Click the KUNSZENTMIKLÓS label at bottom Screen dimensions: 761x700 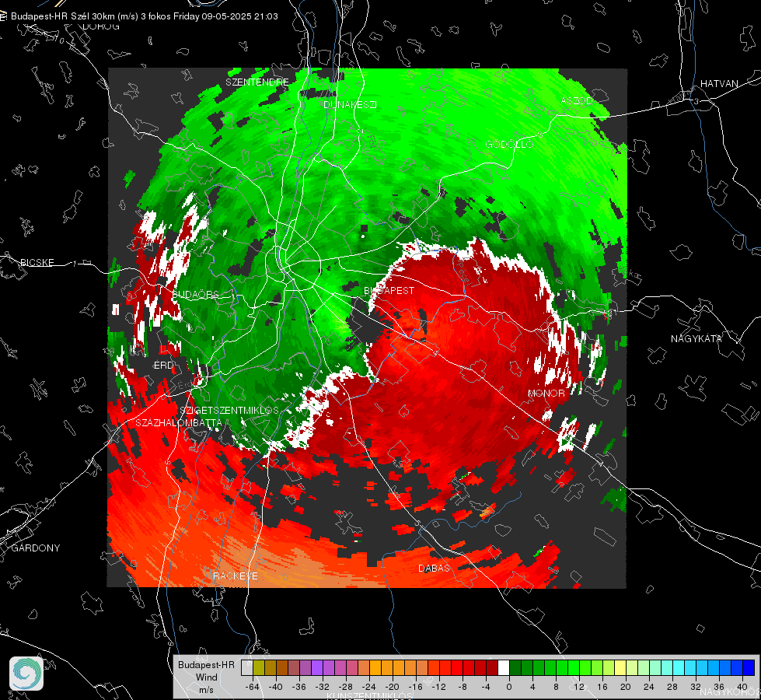[x=370, y=696]
